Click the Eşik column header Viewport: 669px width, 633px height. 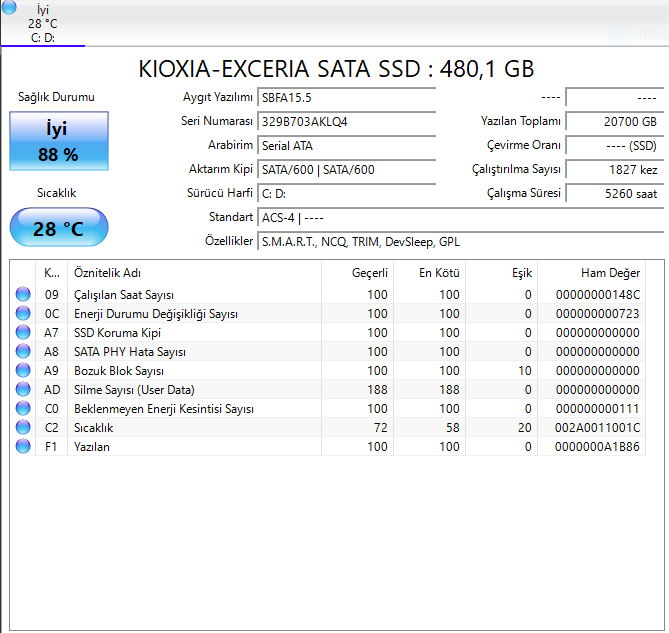(x=501, y=273)
